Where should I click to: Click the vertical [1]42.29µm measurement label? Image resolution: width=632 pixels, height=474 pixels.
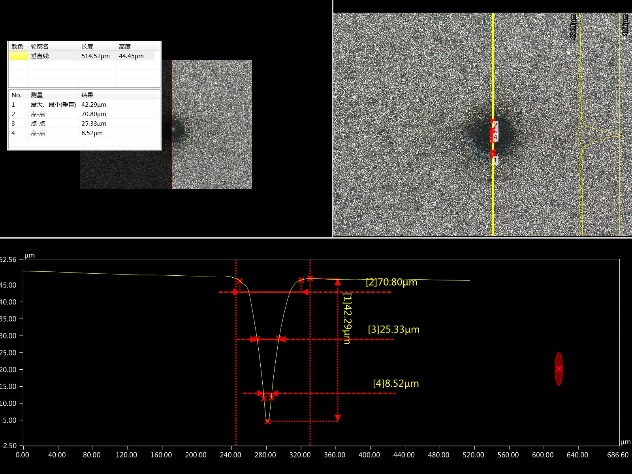click(347, 318)
